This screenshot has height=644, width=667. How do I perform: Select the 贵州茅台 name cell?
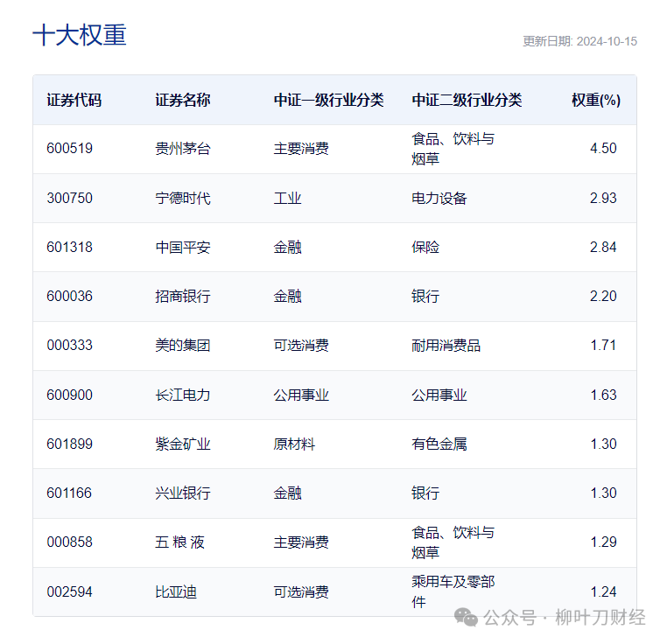click(182, 149)
